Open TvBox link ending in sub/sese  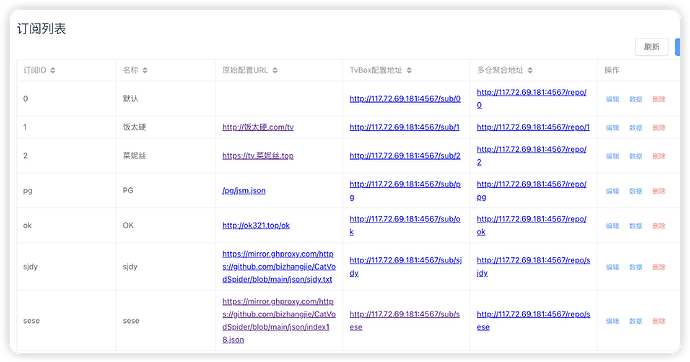point(405,321)
